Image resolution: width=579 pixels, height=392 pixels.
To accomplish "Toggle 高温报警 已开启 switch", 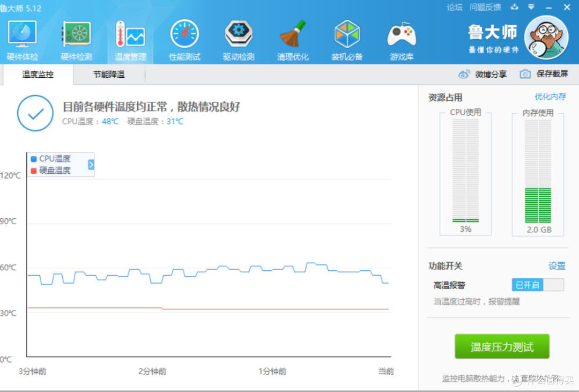I will point(538,285).
